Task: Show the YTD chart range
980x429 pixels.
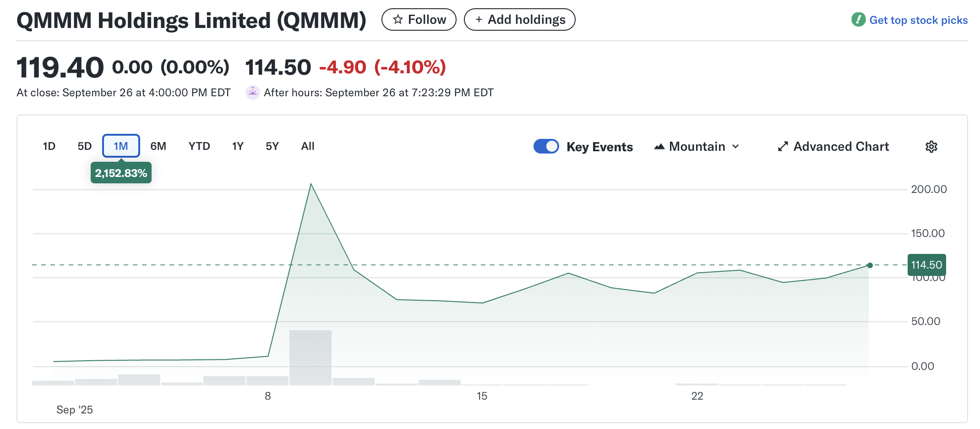Action: (199, 146)
